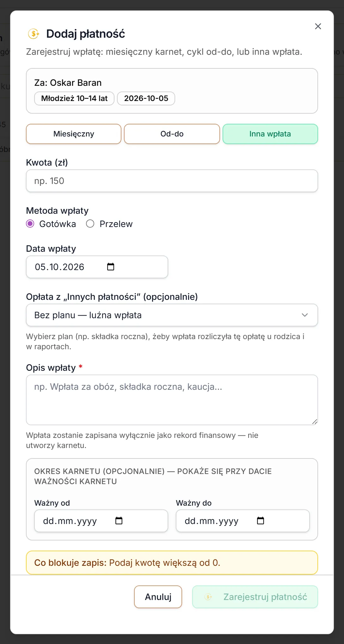Select the Od-do payment type tab
The width and height of the screenshot is (344, 644).
pos(172,134)
